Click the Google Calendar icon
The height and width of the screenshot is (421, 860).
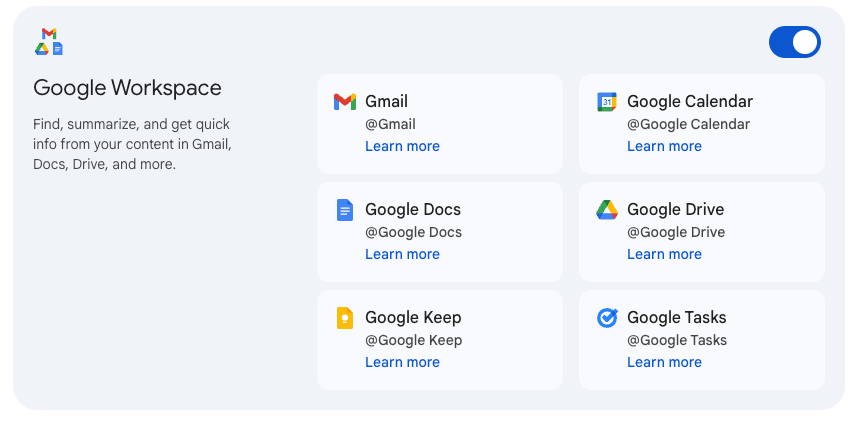(x=606, y=102)
